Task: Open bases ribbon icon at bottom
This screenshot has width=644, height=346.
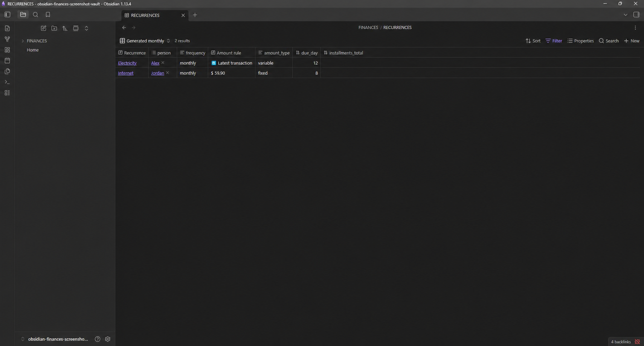Action: [x=7, y=93]
